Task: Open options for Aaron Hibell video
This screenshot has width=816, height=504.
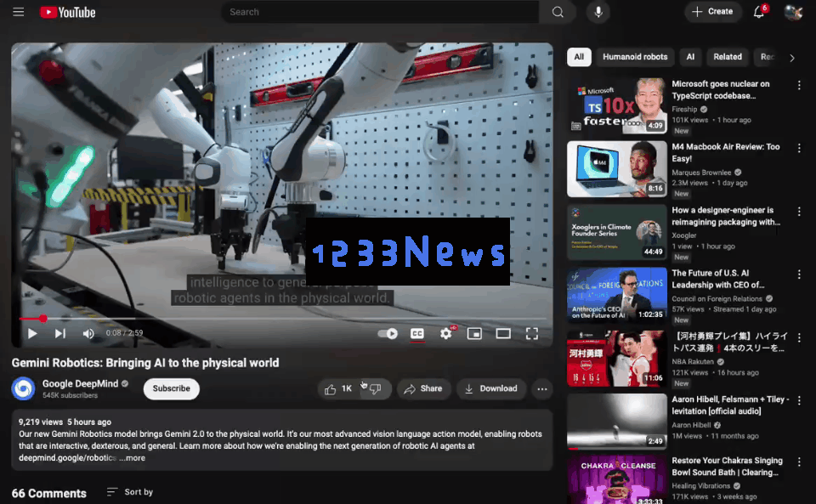Action: 799,400
